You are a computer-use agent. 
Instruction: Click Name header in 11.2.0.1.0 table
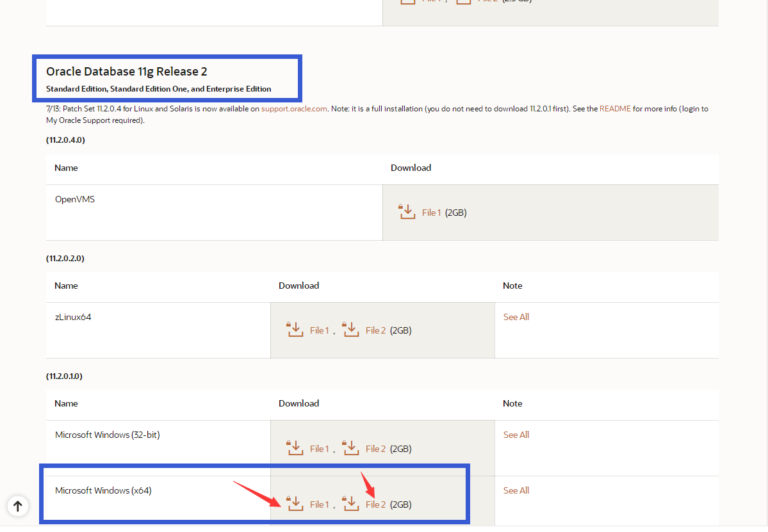coord(66,404)
